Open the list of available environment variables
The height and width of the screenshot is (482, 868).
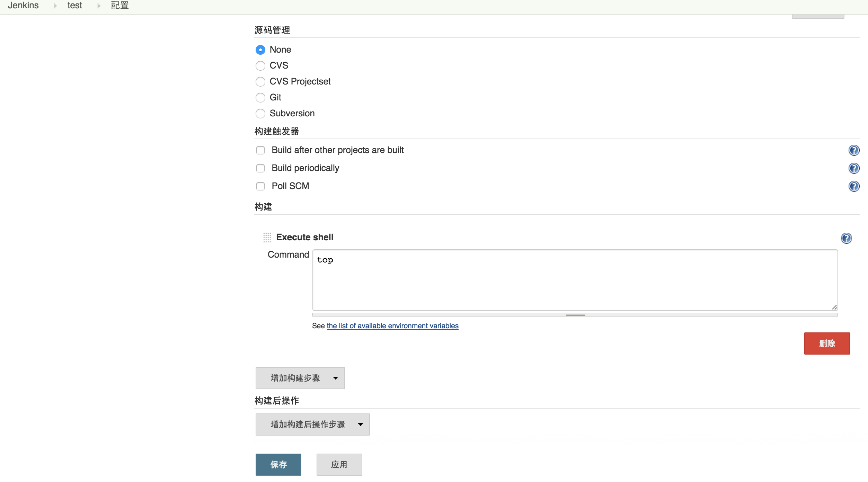click(x=392, y=326)
